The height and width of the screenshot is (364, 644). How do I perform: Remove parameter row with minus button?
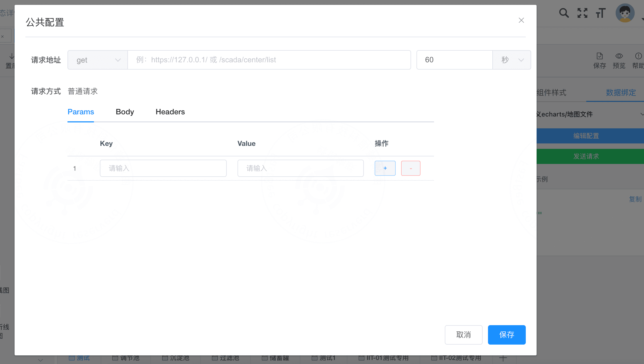pos(411,168)
